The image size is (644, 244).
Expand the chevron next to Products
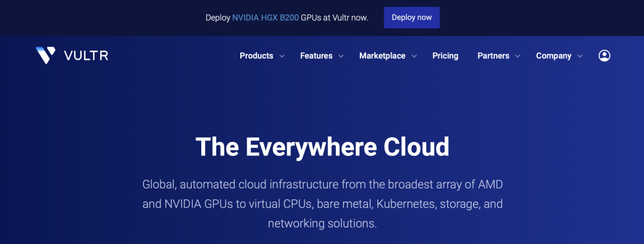coord(282,56)
